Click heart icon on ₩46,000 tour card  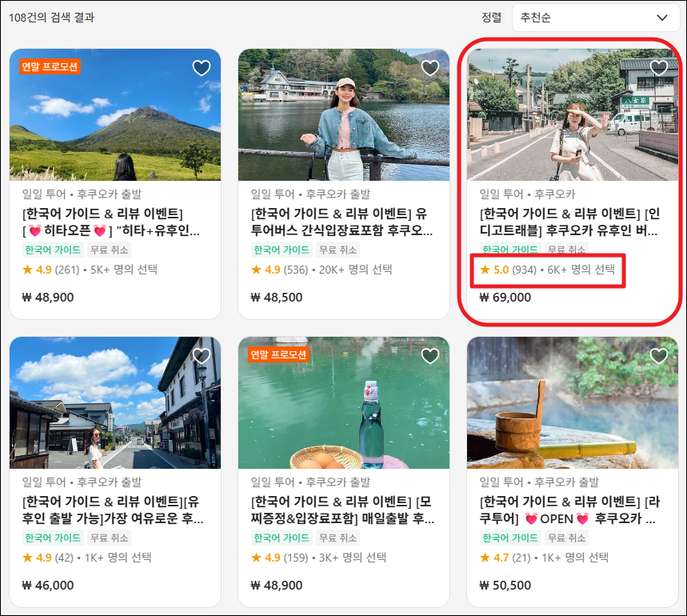click(x=202, y=356)
